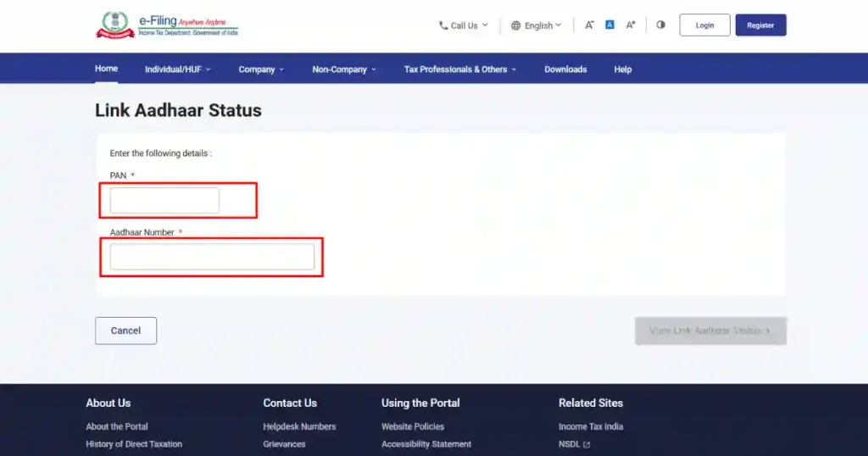Focus the Aadhaar Number input field

click(212, 257)
